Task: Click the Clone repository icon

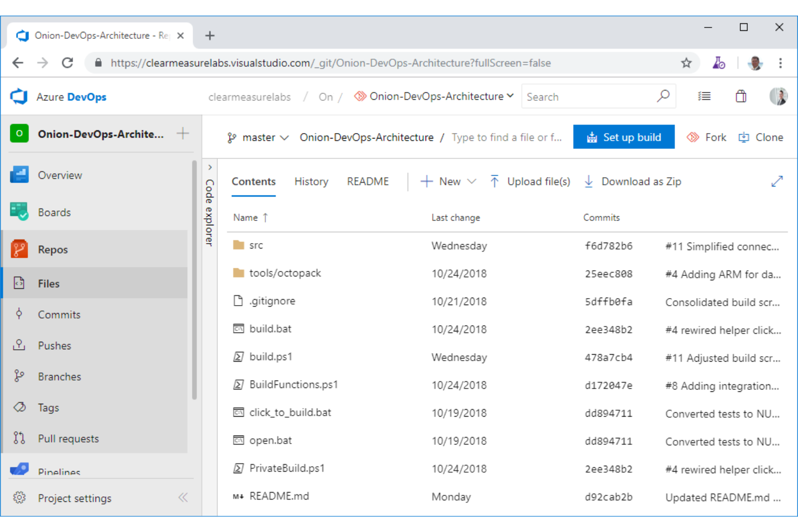Action: pyautogui.click(x=745, y=137)
